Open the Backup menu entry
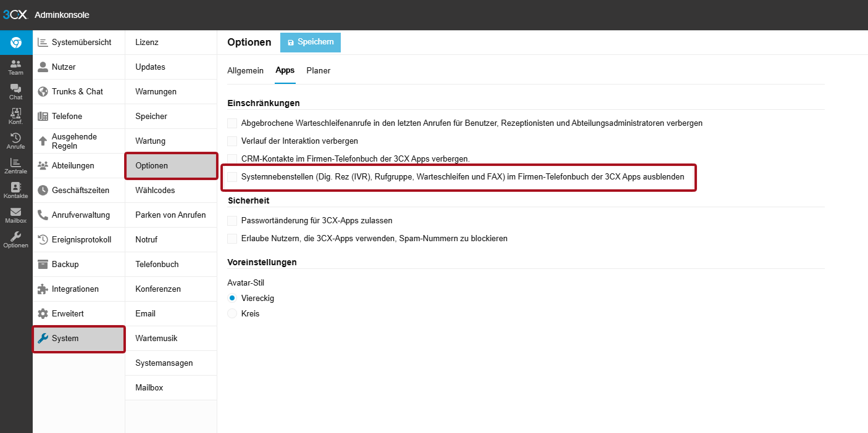Viewport: 868px width, 433px height. point(65,264)
